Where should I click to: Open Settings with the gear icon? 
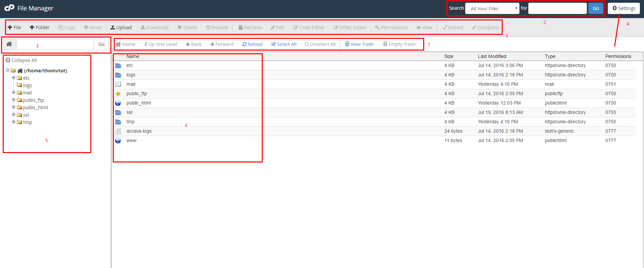coord(614,8)
